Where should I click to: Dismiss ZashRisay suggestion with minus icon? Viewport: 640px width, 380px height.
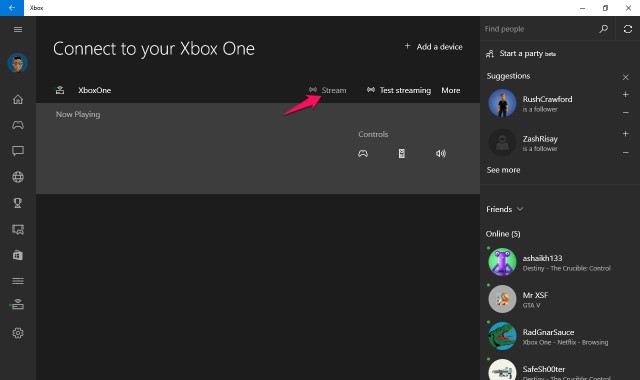coord(625,152)
